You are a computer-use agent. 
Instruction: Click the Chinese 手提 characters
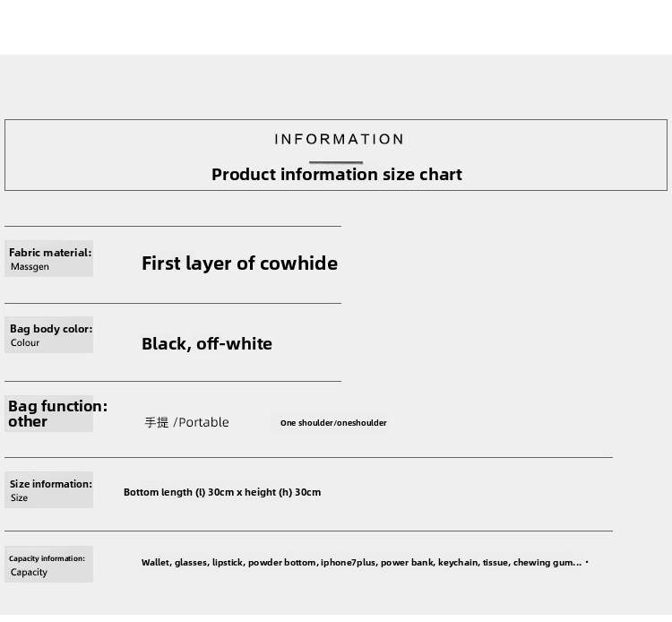click(x=157, y=422)
